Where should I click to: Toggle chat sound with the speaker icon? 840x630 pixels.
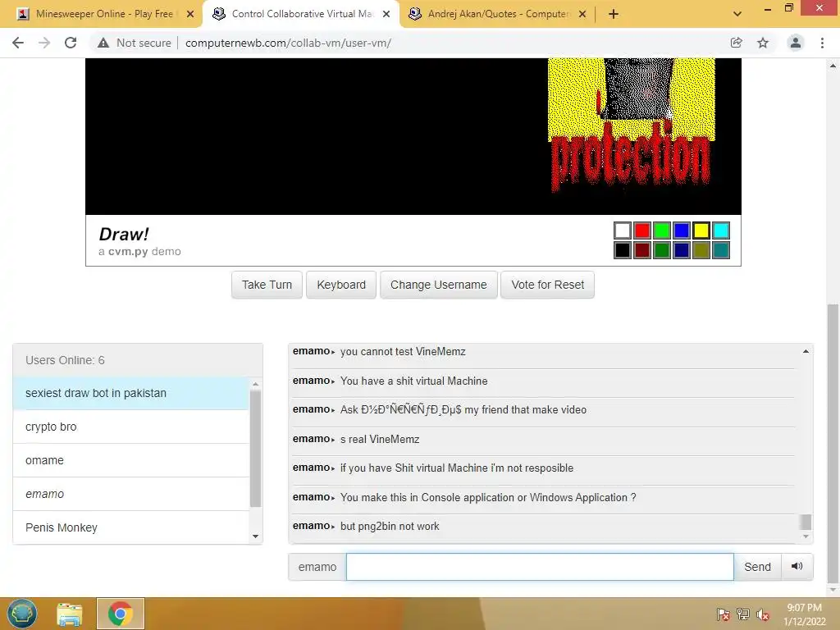pyautogui.click(x=797, y=566)
